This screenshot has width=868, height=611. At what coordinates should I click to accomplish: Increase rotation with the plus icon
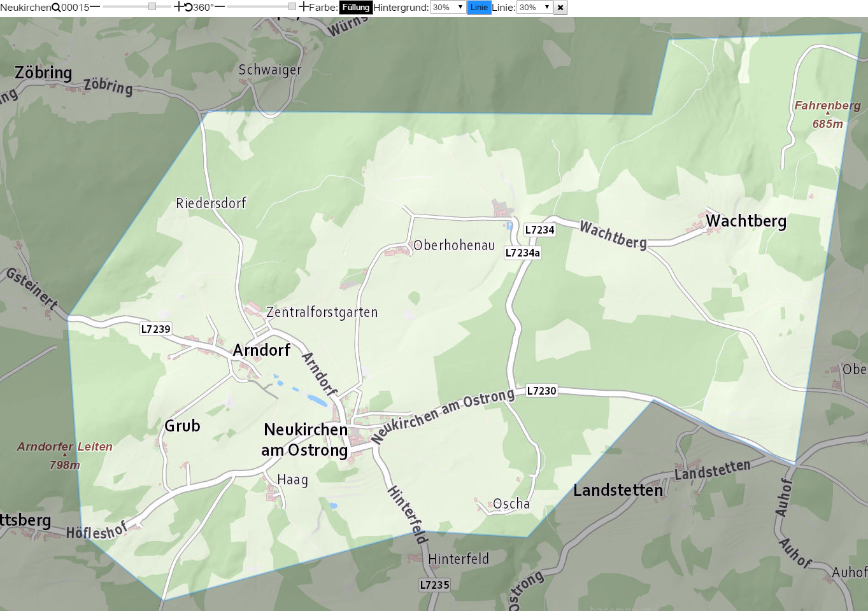[304, 7]
